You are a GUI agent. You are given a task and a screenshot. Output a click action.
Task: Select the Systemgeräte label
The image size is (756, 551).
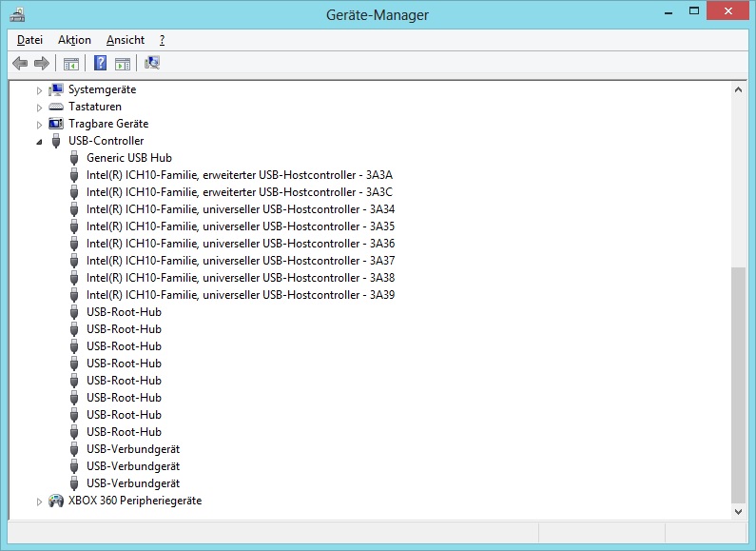click(102, 89)
